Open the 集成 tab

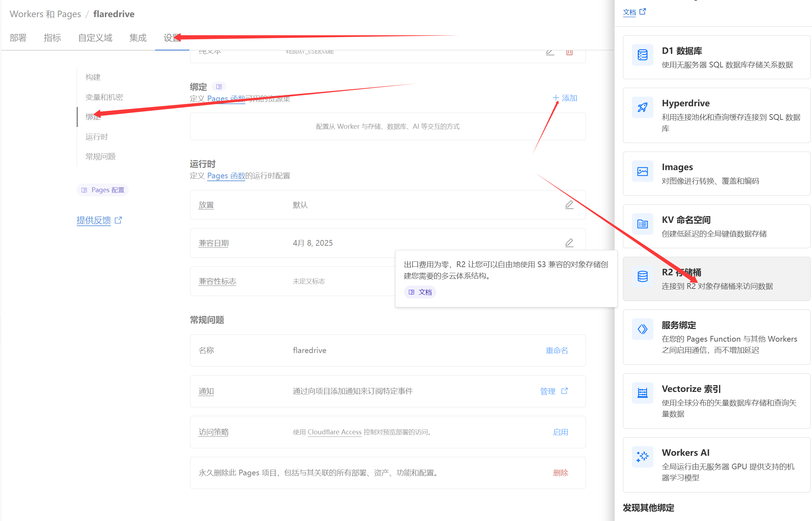click(x=138, y=38)
